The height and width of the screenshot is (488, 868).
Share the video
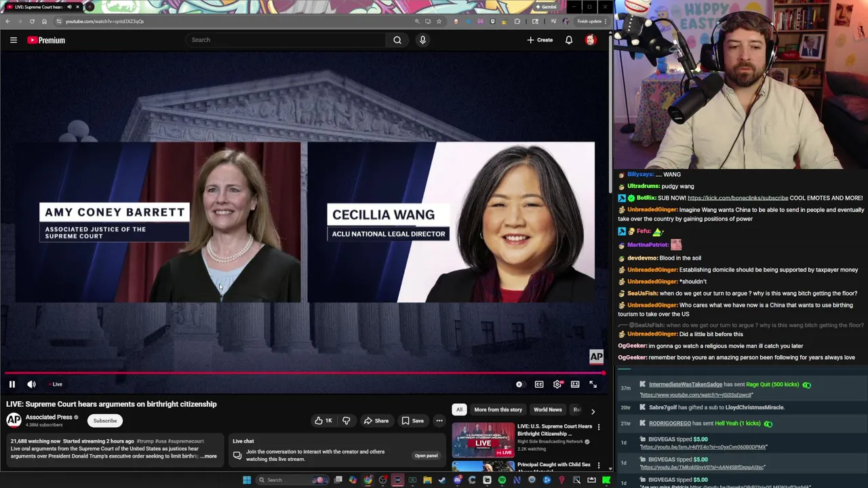click(376, 421)
